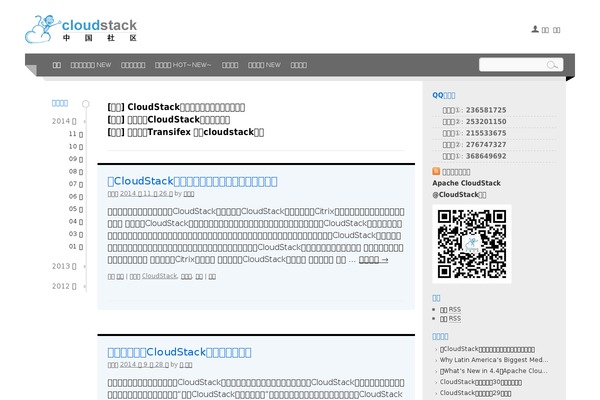This screenshot has width=600, height=400.
Task: Open the sidebar CloudStack post mentioning 30
Action: coord(481,382)
